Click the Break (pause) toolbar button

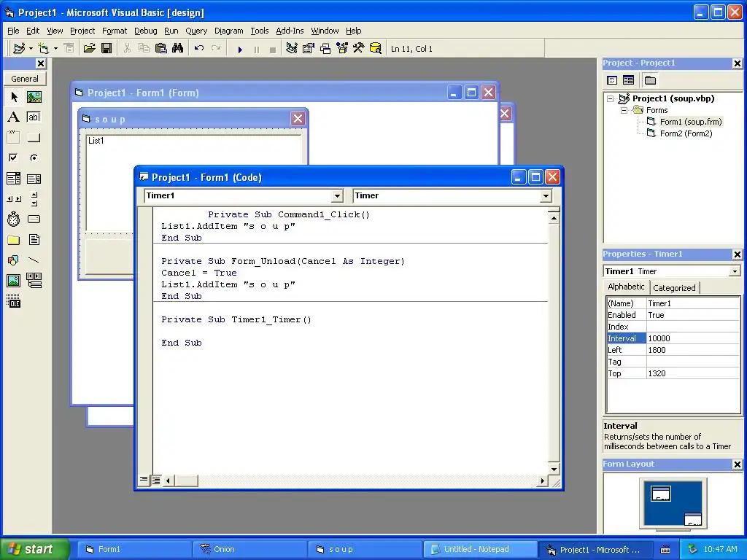(257, 49)
